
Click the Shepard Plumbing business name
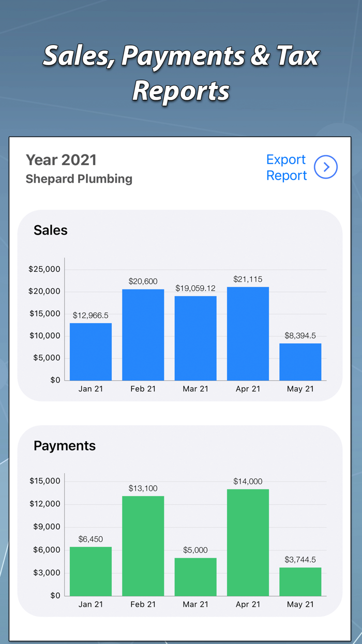click(79, 179)
